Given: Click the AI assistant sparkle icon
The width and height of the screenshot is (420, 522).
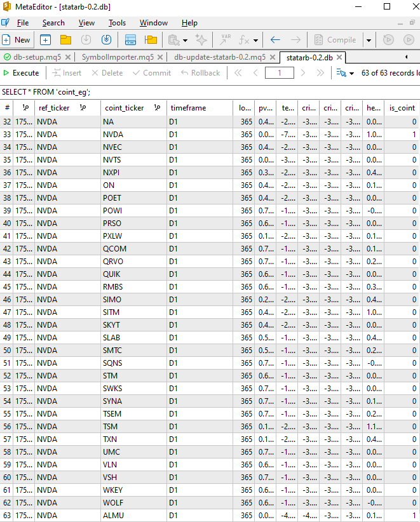Looking at the screenshot, I should click(x=201, y=40).
